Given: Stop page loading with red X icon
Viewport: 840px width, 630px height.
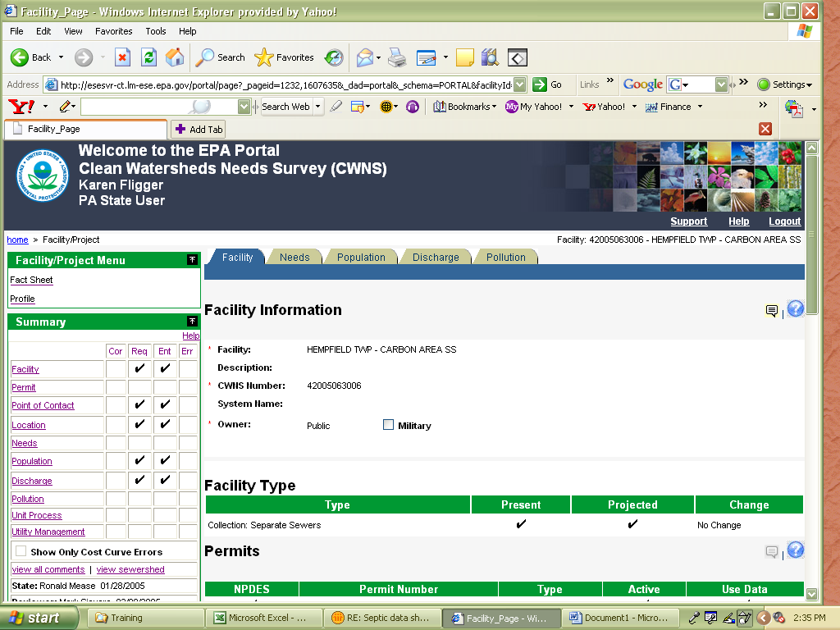Looking at the screenshot, I should tap(123, 57).
